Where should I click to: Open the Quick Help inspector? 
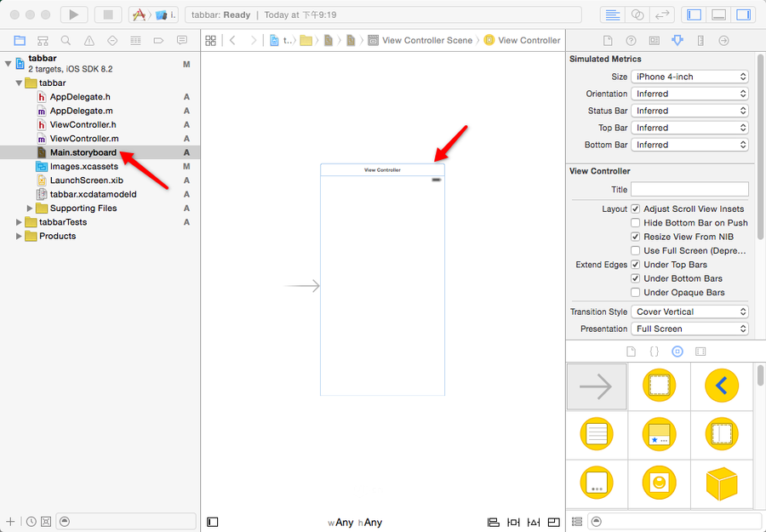click(631, 40)
